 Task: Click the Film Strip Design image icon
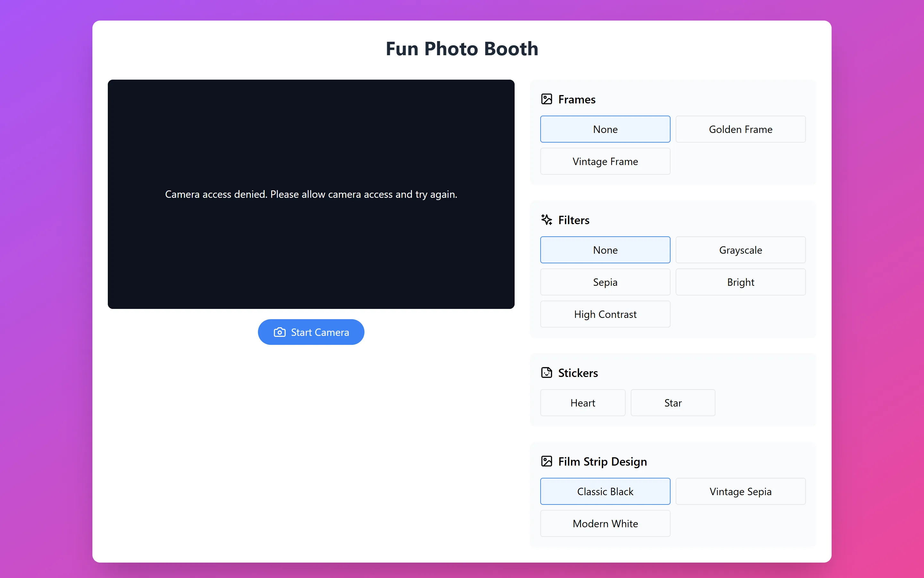tap(546, 461)
